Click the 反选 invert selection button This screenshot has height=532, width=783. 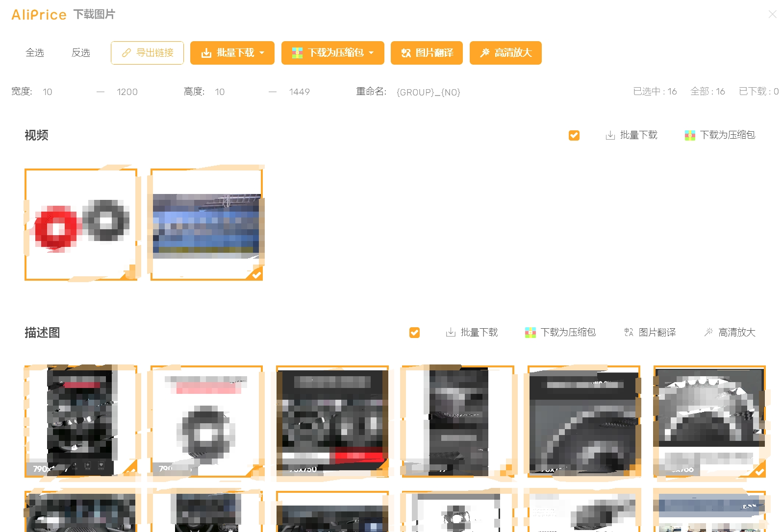[x=81, y=53]
